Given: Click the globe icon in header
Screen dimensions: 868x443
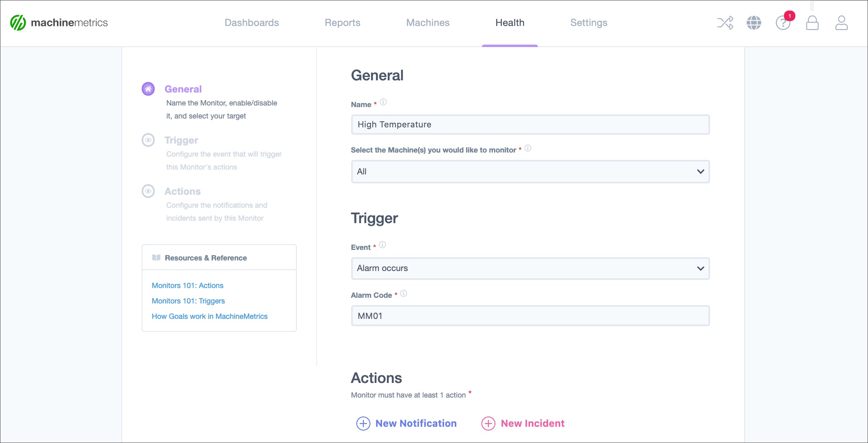Looking at the screenshot, I should pos(754,23).
